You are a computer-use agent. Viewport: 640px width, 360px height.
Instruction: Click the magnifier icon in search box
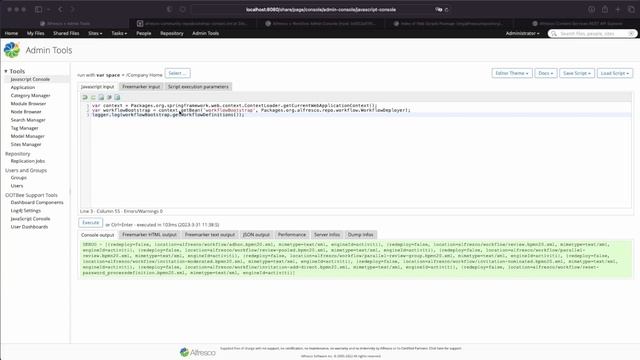click(554, 33)
